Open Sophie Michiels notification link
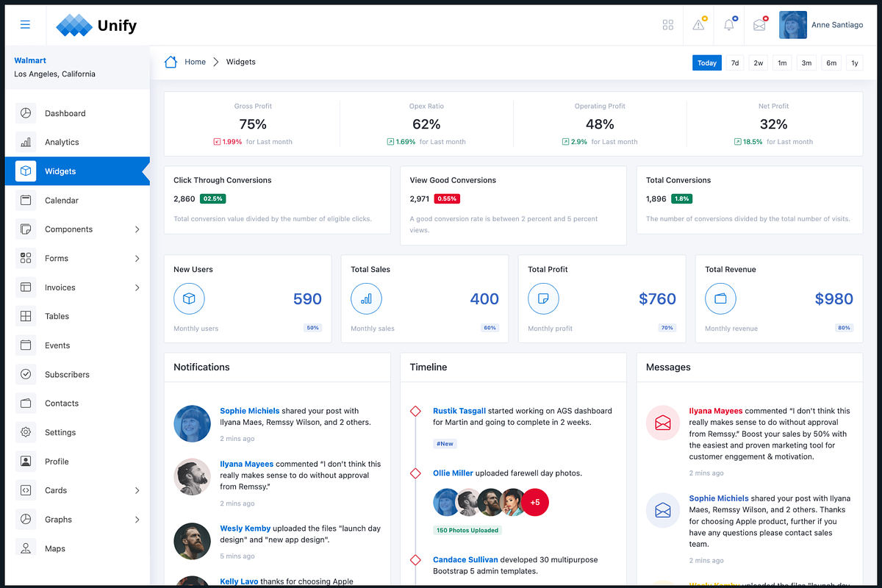Screen dimensions: 882x588 (249, 410)
